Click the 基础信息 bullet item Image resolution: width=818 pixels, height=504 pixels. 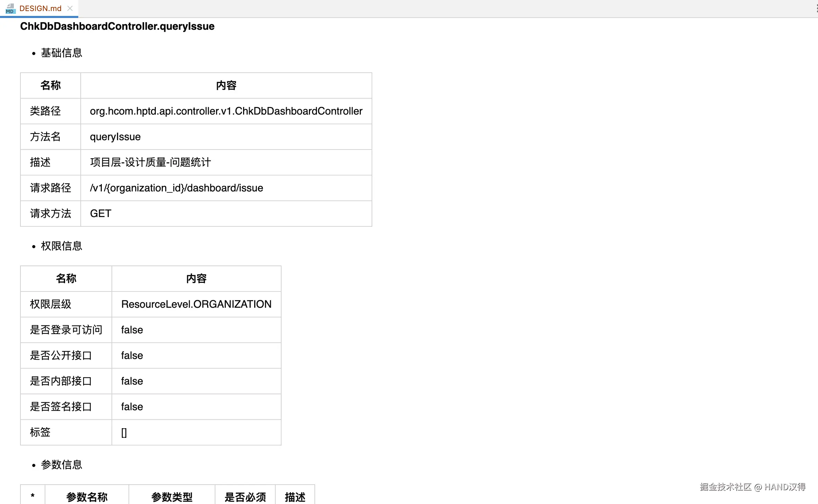tap(61, 53)
